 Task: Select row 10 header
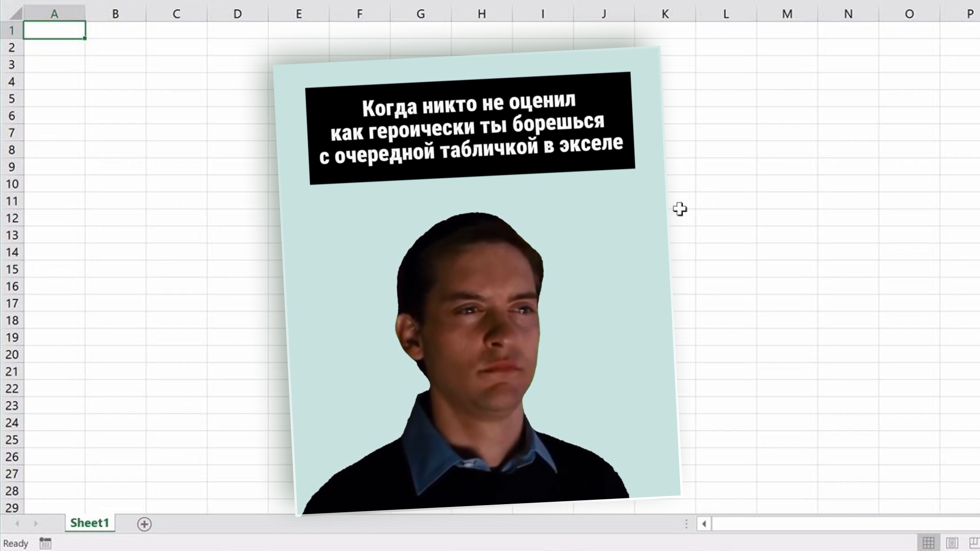12,184
